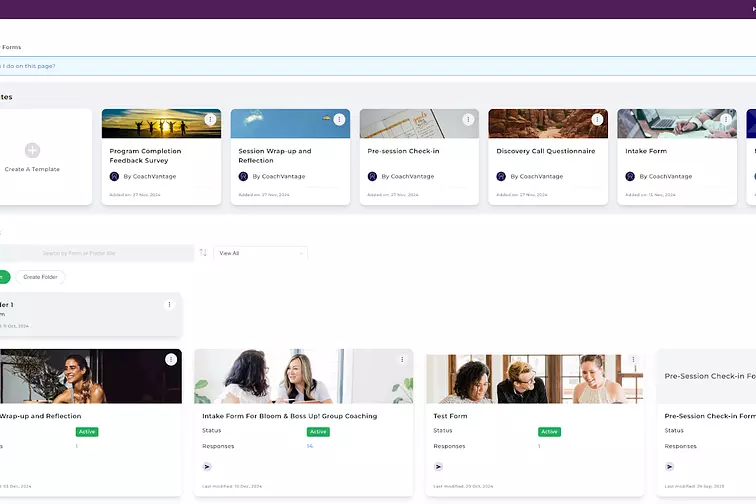
Task: Click Wrap-up and Reflection form cover image
Action: click(x=91, y=376)
